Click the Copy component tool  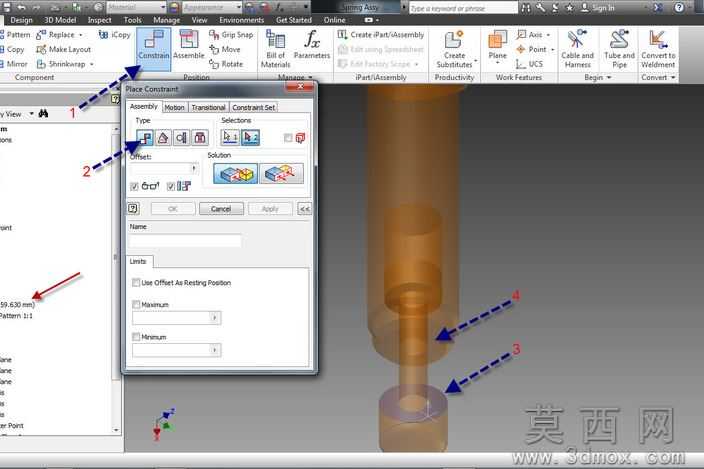click(12, 49)
